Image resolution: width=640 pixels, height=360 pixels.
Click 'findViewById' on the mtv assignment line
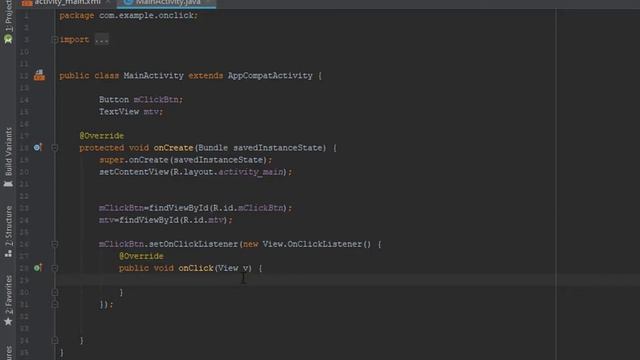point(149,220)
